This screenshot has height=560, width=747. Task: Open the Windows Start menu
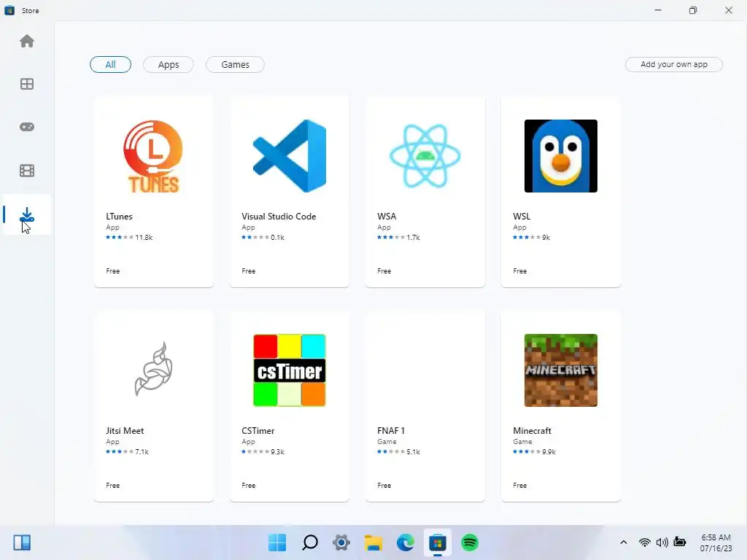[277, 542]
